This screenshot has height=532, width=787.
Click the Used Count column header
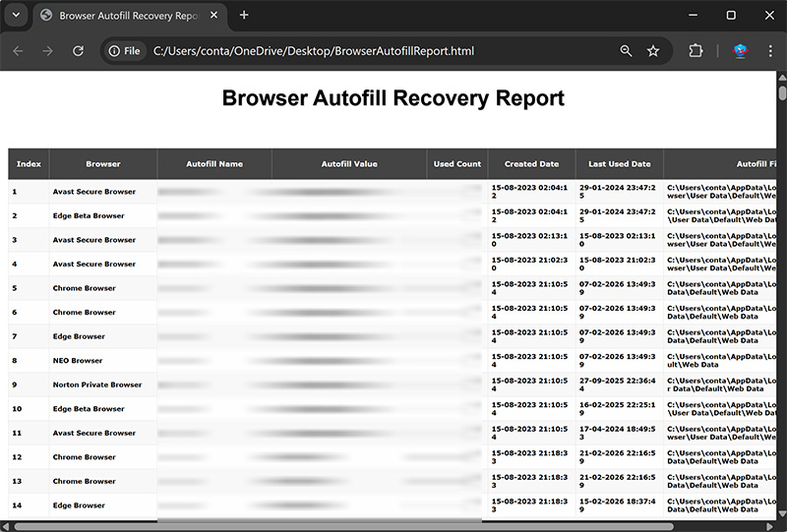coord(457,164)
